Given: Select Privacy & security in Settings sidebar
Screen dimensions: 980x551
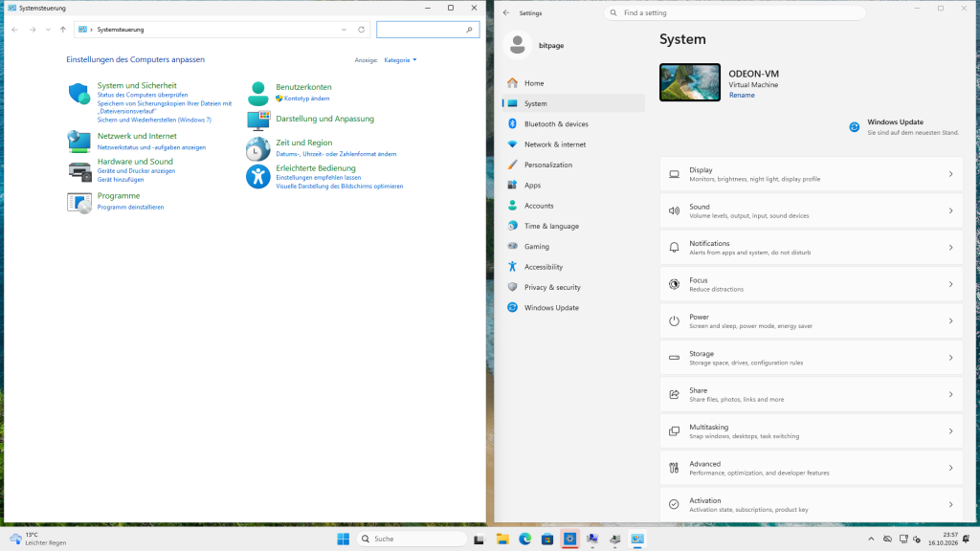Looking at the screenshot, I should click(573, 287).
